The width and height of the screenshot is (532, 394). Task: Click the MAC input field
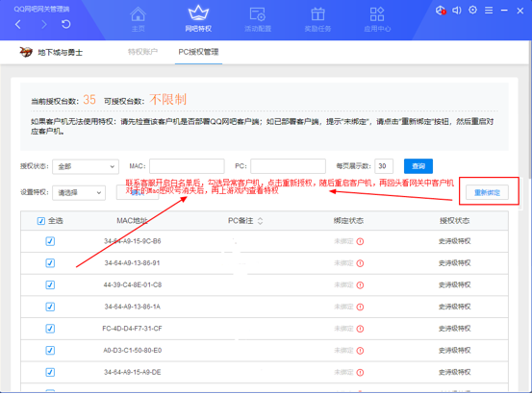(x=187, y=166)
